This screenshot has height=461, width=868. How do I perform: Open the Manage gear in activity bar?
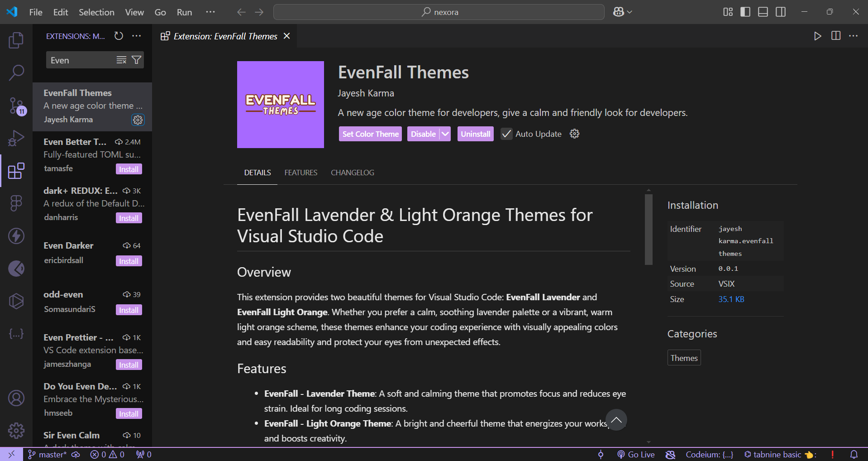coord(16,431)
